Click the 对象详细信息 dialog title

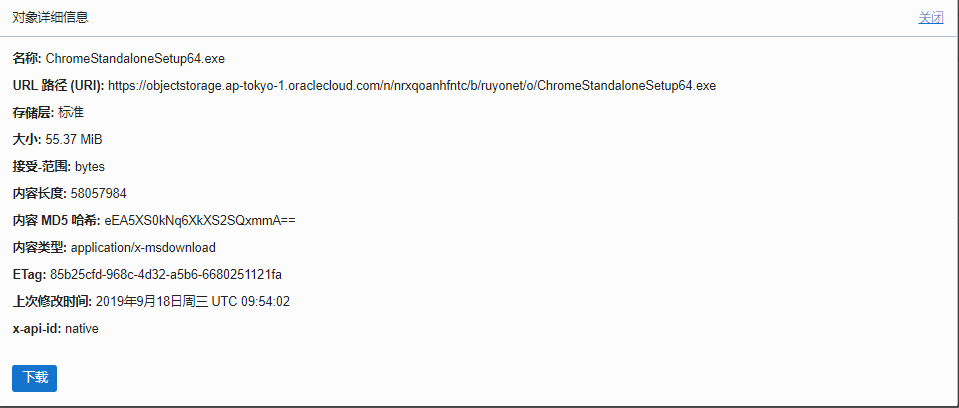tap(50, 17)
